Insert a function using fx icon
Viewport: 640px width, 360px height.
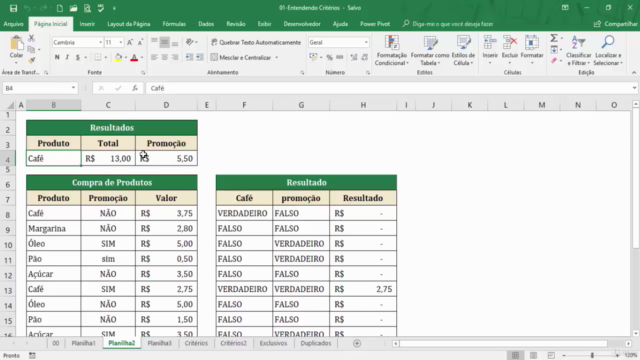coord(135,88)
